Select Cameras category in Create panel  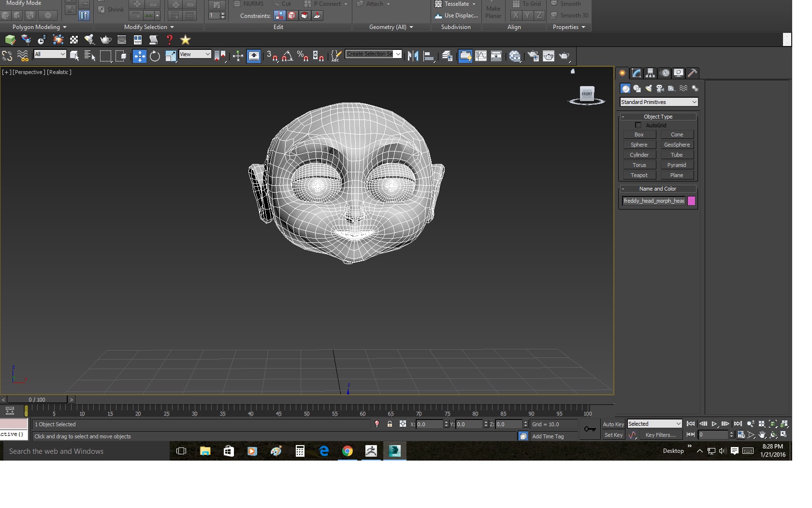point(660,89)
